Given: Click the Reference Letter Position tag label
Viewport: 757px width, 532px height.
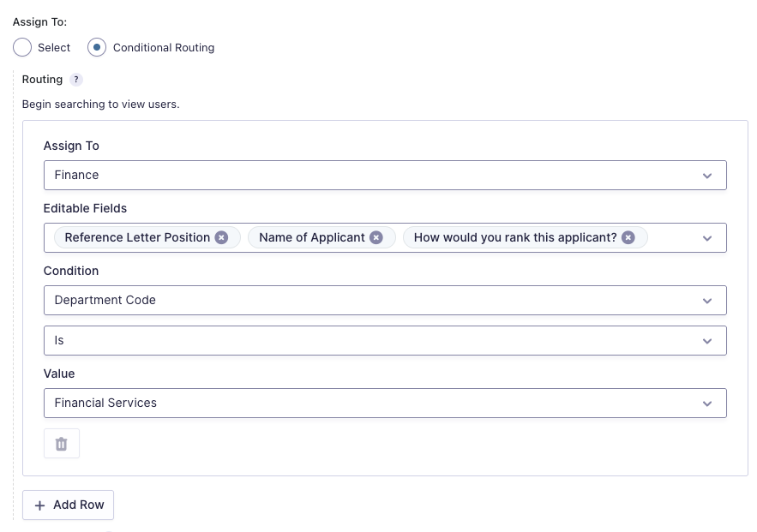Looking at the screenshot, I should click(x=137, y=237).
